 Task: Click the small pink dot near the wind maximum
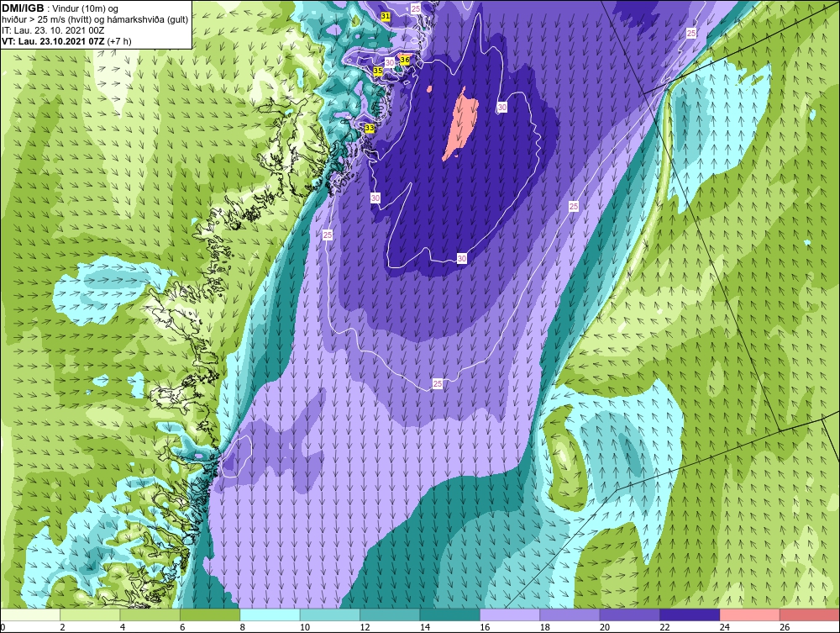[x=429, y=89]
